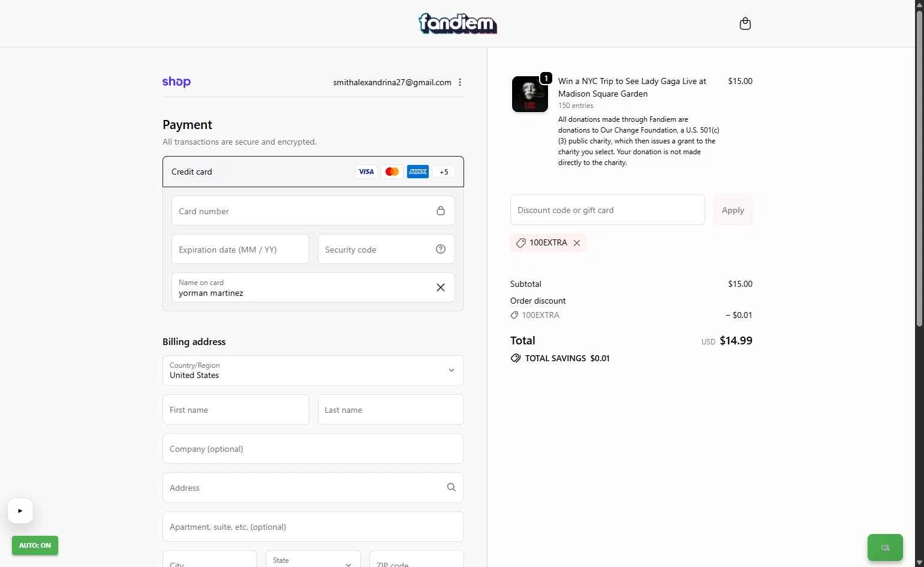This screenshot has height=567, width=924.
Task: Click the Shop logo
Action: point(176,82)
